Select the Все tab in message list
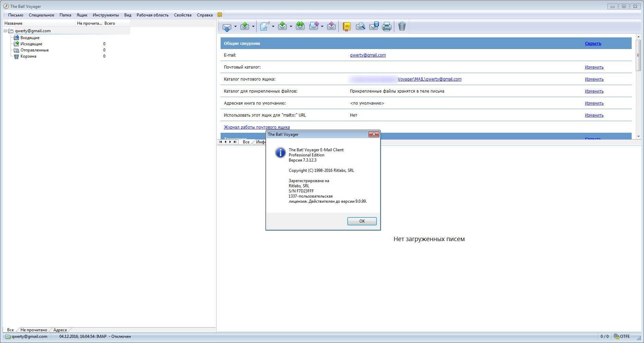The width and height of the screenshot is (644, 343). point(246,142)
